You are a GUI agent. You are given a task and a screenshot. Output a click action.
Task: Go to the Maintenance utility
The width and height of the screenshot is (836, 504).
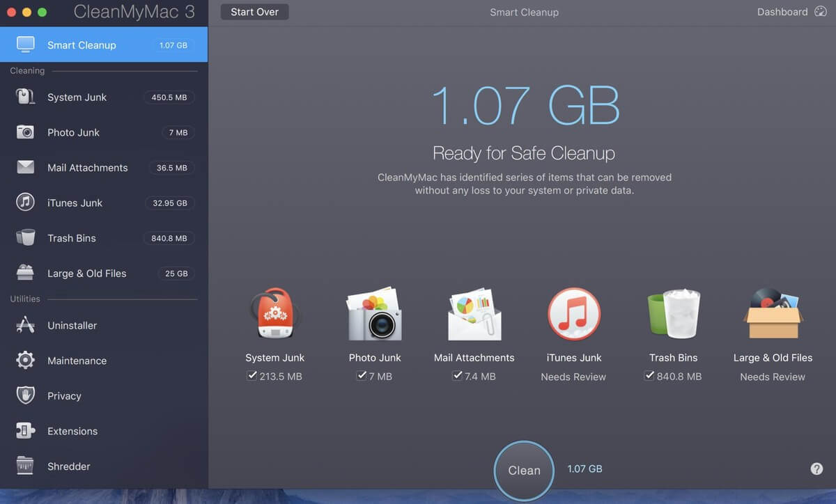104,361
